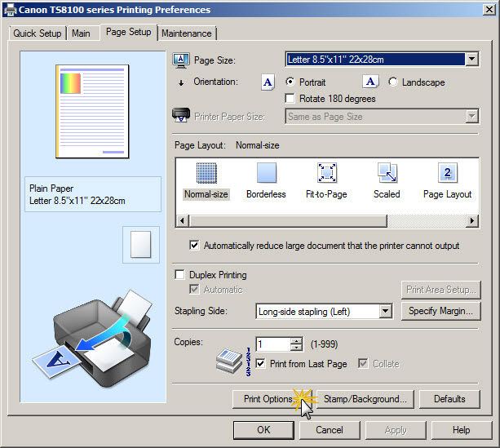The image size is (500, 448).
Task: Select the Landscape radio button
Action: [x=393, y=82]
